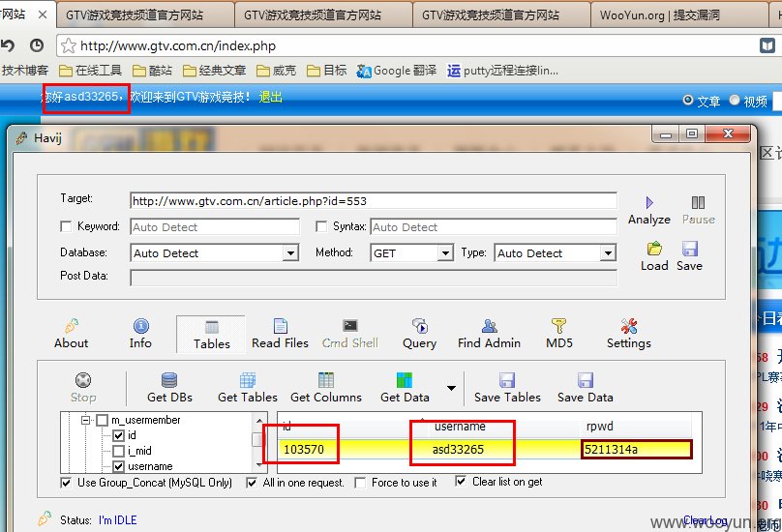Open the Type Auto Detect dropdown

[608, 253]
